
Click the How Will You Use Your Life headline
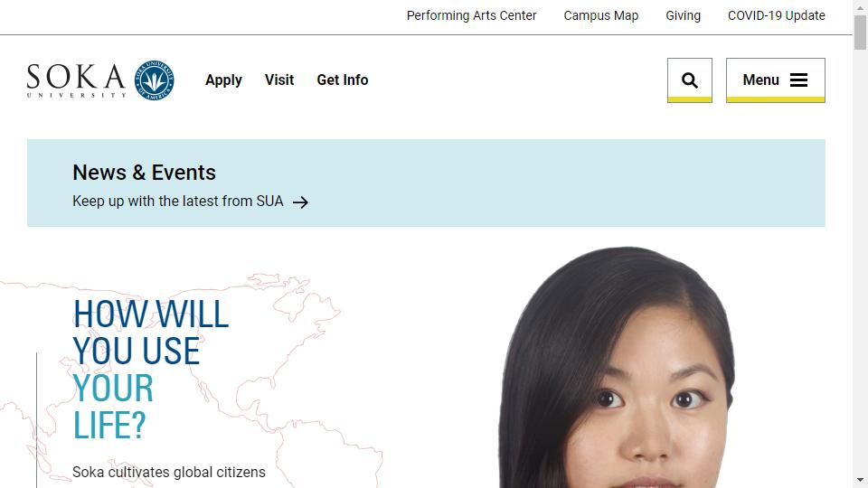pyautogui.click(x=151, y=369)
